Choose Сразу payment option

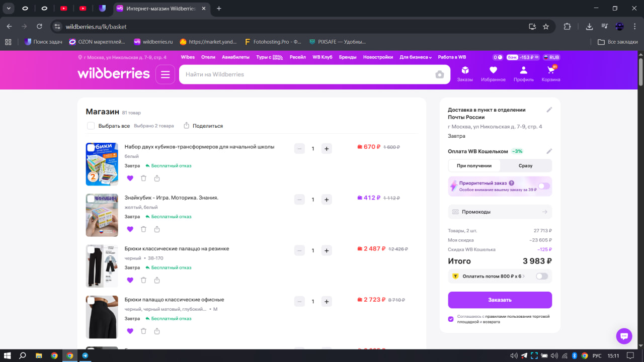pyautogui.click(x=525, y=165)
